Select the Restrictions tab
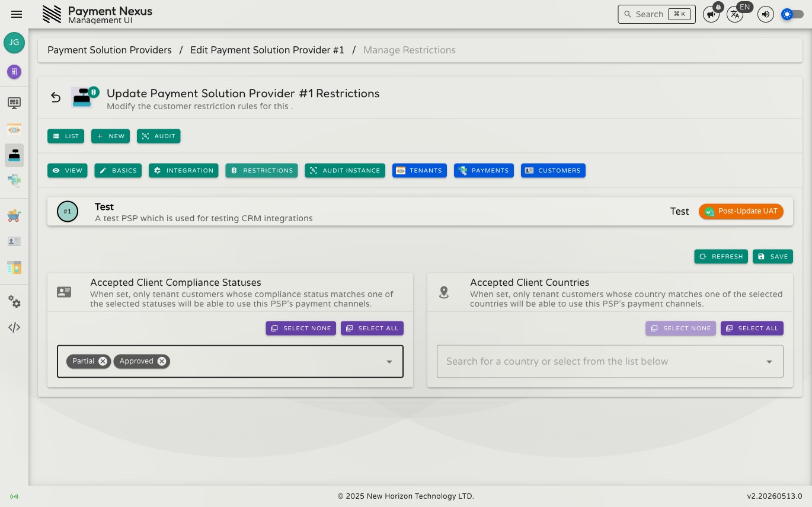 (261, 170)
